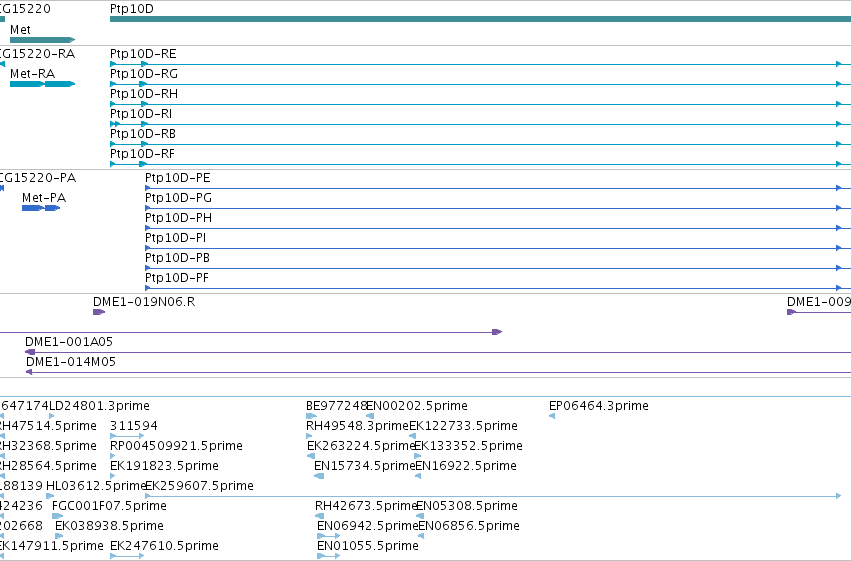Select the long teal Ptp10D gene bar
The image size is (851, 561).
point(480,19)
